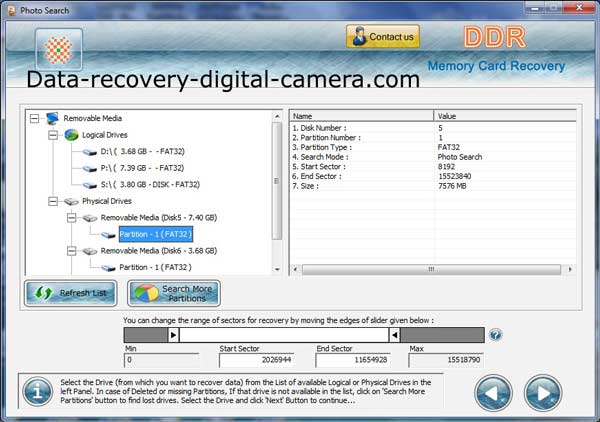Collapse the Physical Drives node

pyautogui.click(x=53, y=201)
